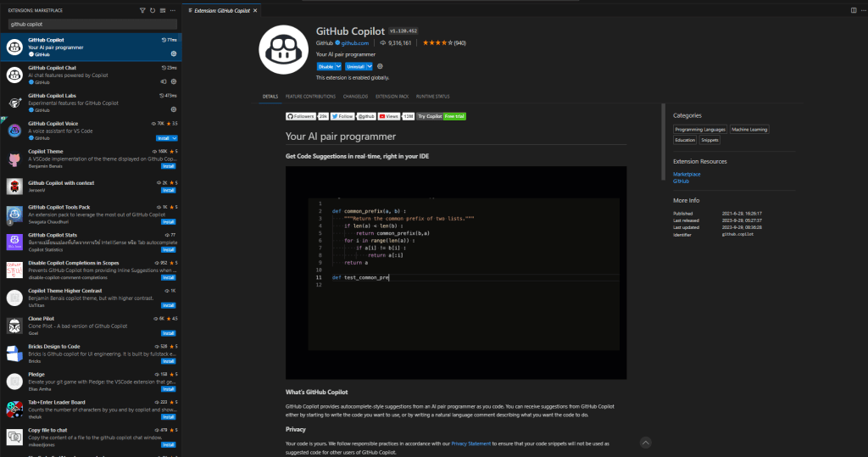Install Github Copilot with context
This screenshot has width=868, height=457.
tap(169, 190)
